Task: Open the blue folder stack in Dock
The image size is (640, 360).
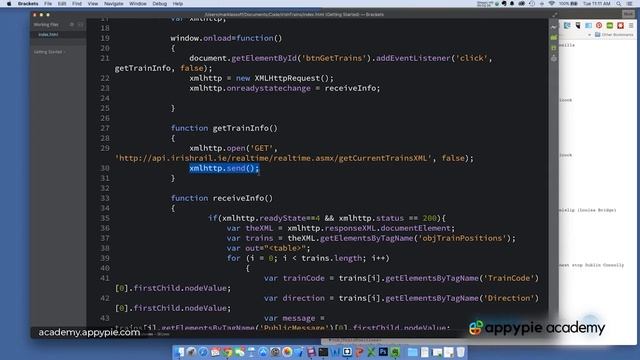Action: [413, 351]
